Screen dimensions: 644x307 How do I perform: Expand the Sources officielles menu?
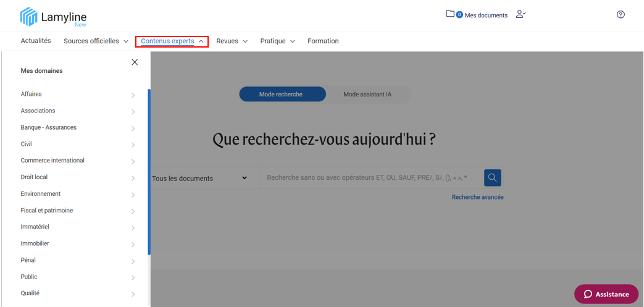pyautogui.click(x=96, y=41)
